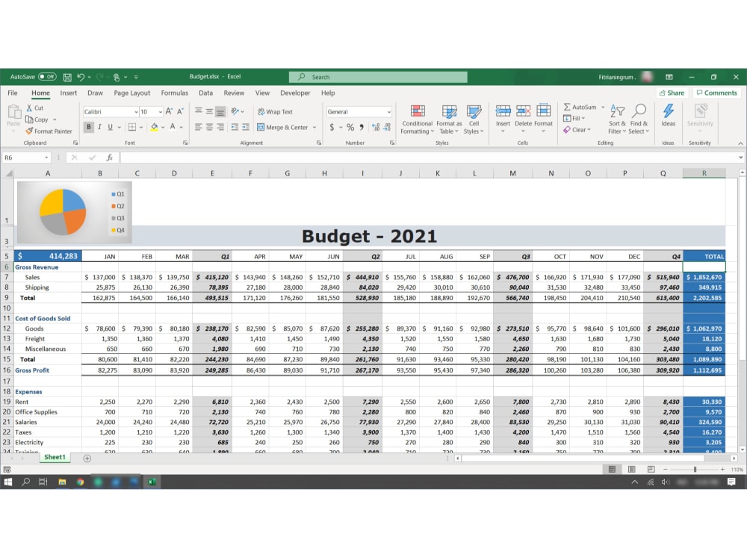Switch to Formulas tab
The width and height of the screenshot is (747, 560).
(x=174, y=93)
